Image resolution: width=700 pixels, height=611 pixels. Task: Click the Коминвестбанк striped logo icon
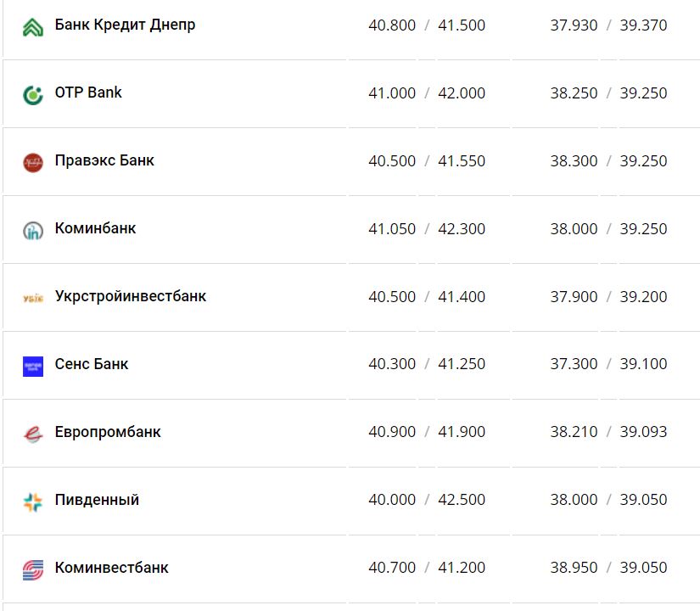tap(33, 569)
